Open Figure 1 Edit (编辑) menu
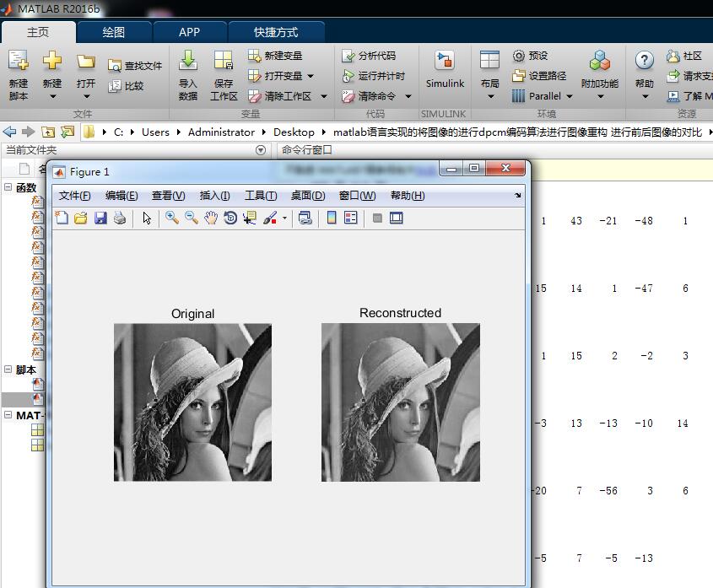 (122, 196)
